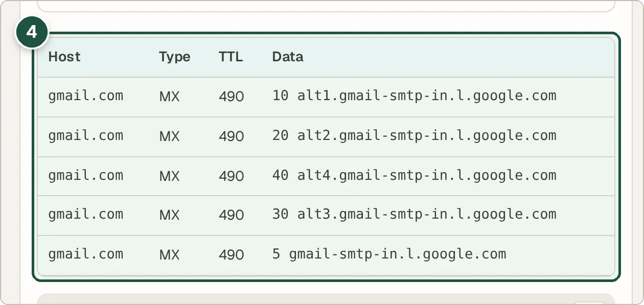Click TTL 490 in the priority 5 row
The image size is (644, 305).
click(231, 255)
